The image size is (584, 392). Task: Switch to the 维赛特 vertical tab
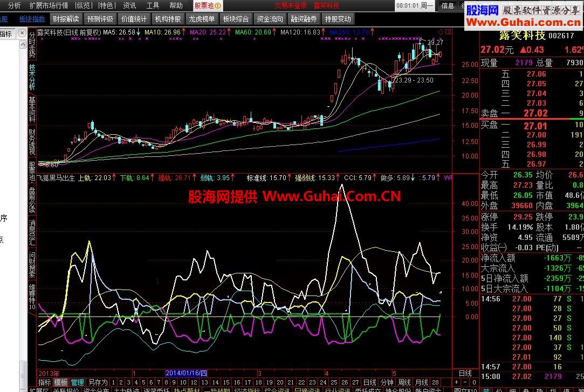point(32,297)
